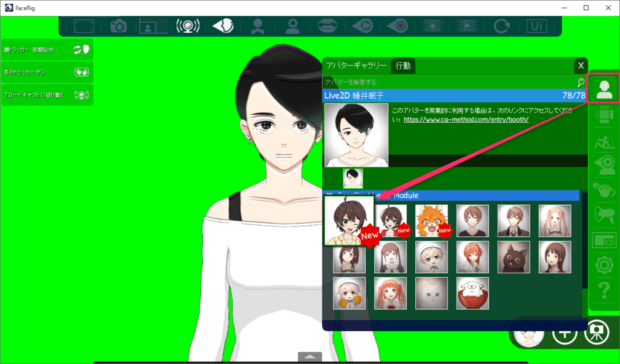Screen dimensions: 620x364
Task: Open the settings gear icon in sidebar
Action: [x=604, y=265]
